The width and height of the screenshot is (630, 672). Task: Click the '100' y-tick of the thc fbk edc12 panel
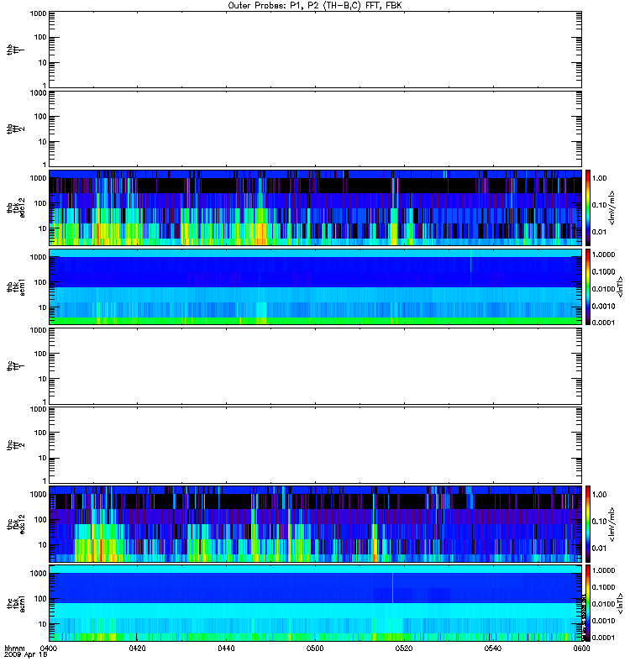pos(40,519)
